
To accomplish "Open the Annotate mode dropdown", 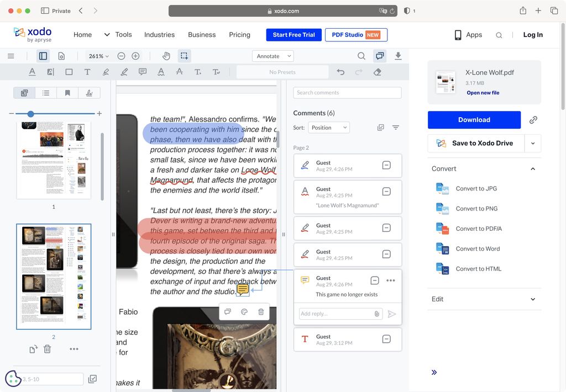I will [272, 56].
